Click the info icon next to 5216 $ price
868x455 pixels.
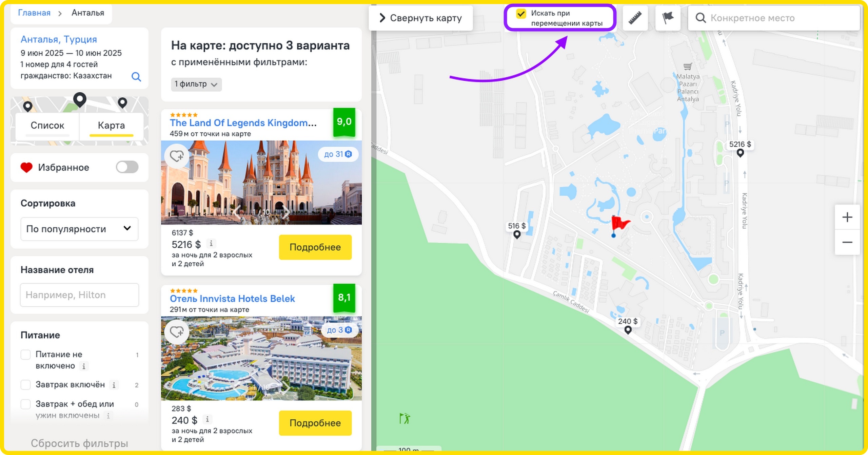211,244
